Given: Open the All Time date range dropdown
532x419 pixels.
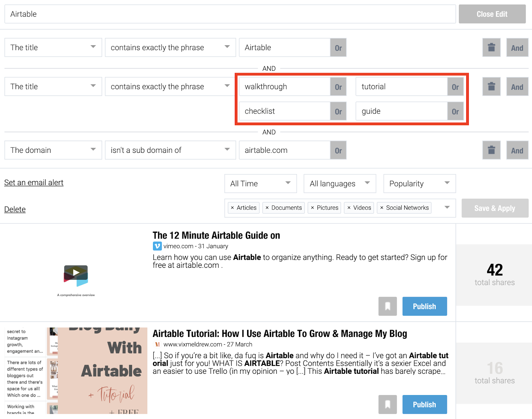Looking at the screenshot, I should [x=261, y=183].
